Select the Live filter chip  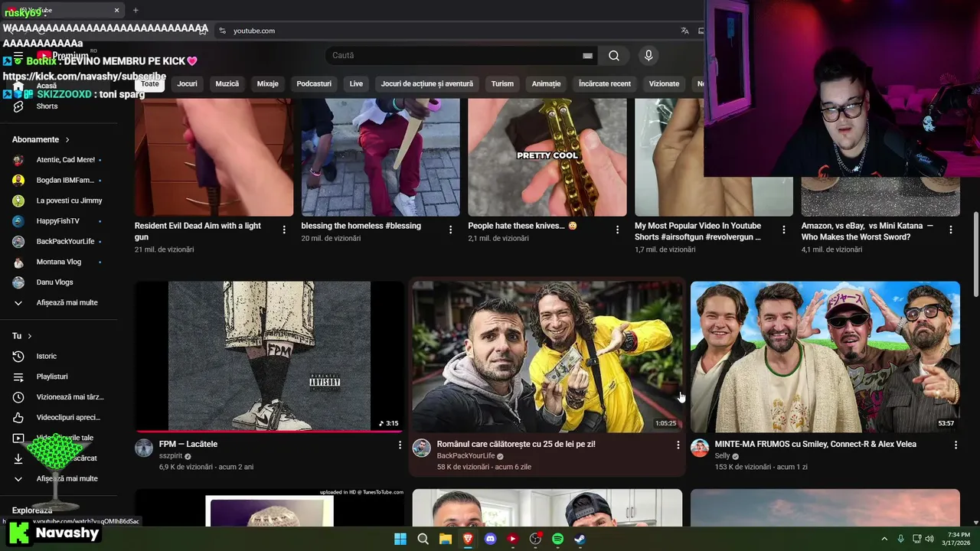pos(356,83)
